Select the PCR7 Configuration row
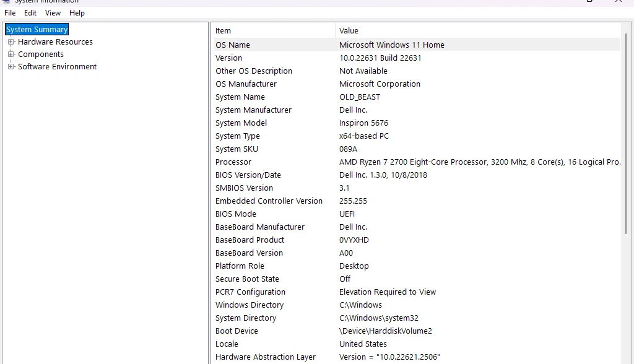 [x=417, y=292]
